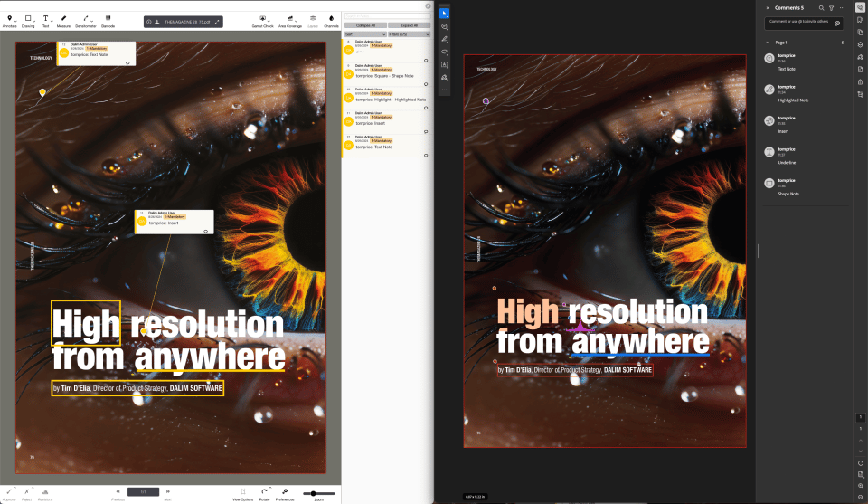Image resolution: width=868 pixels, height=504 pixels.
Task: Click the yellow pin marker on the image
Action: pyautogui.click(x=42, y=92)
